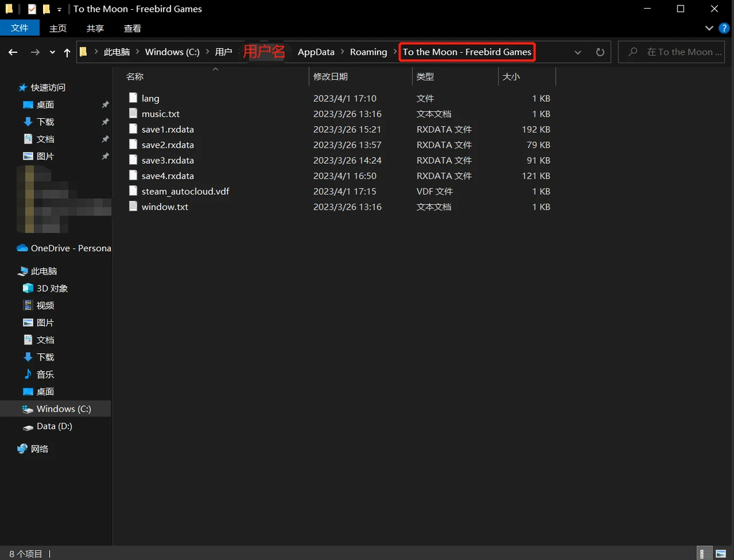Expand chevron after Windows (C:) breadcrumb

click(x=208, y=52)
